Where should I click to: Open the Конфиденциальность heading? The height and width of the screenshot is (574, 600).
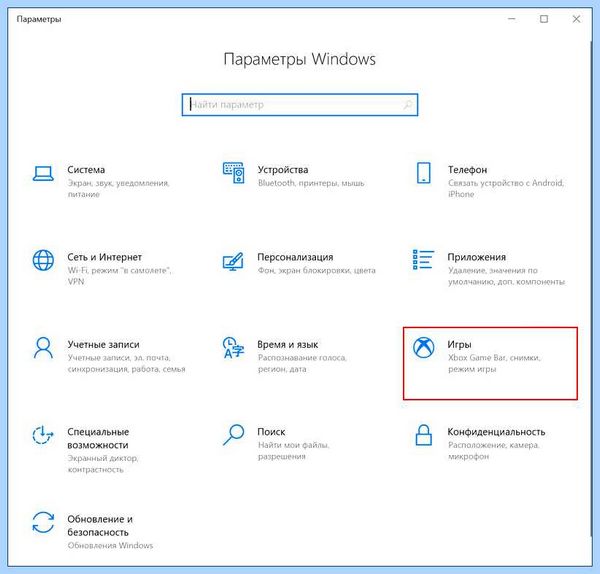[x=496, y=432]
